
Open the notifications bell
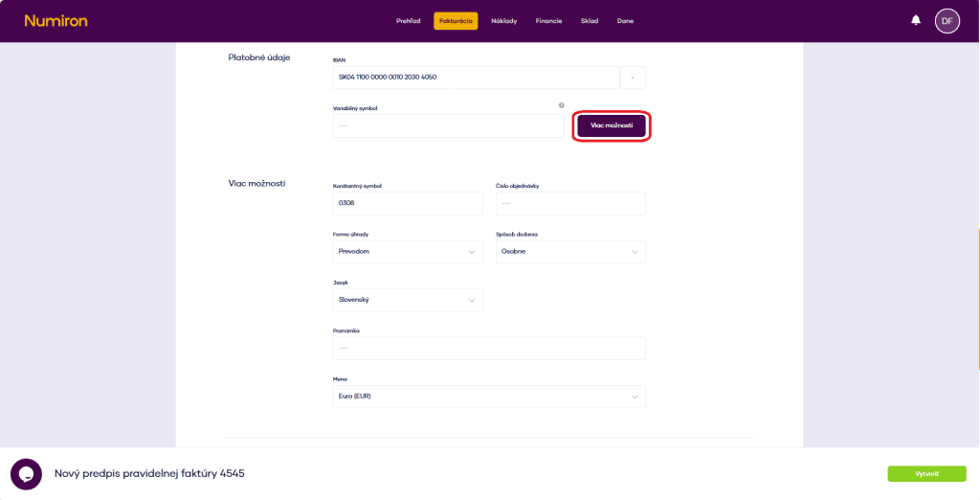(x=916, y=20)
